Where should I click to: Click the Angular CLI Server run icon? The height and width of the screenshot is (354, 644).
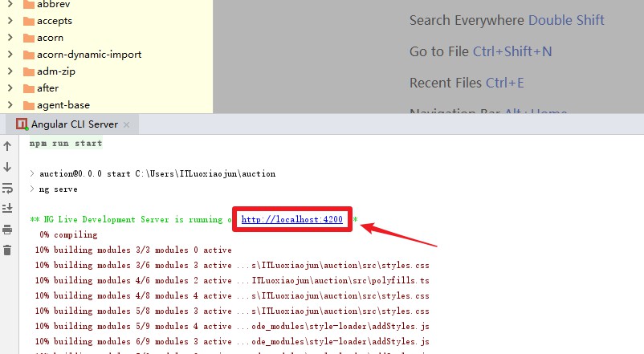(x=22, y=124)
